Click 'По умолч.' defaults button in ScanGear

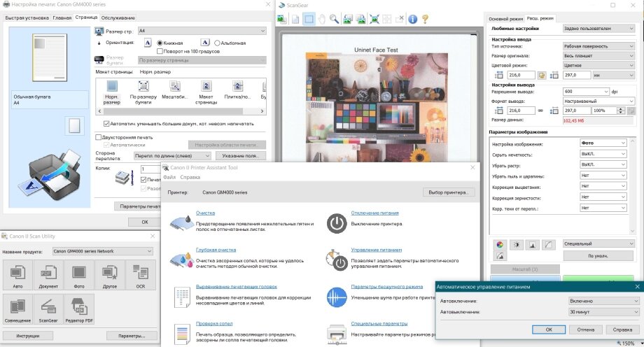click(x=598, y=256)
